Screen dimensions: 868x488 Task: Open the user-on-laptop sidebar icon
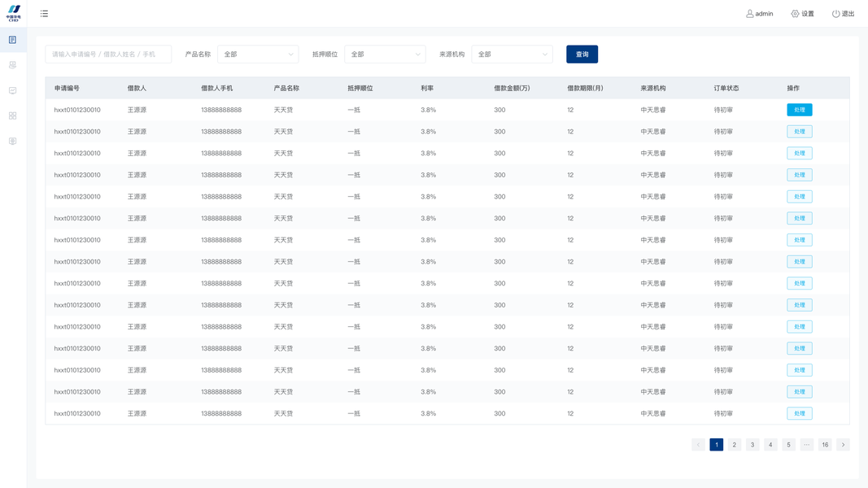(13, 65)
